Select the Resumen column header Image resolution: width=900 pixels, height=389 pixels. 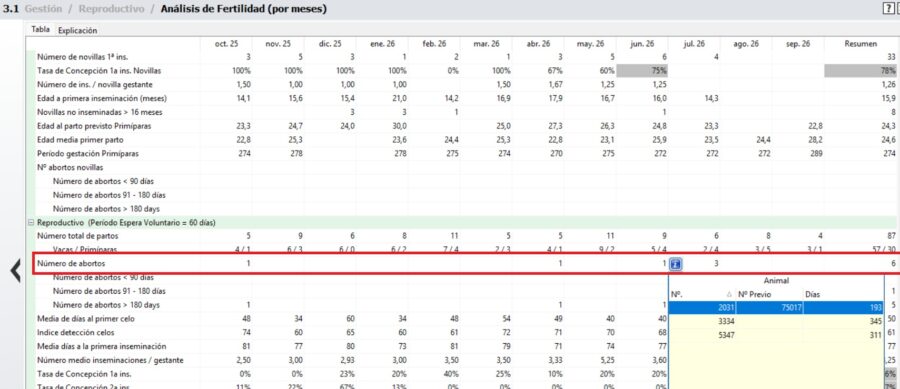[x=860, y=44]
